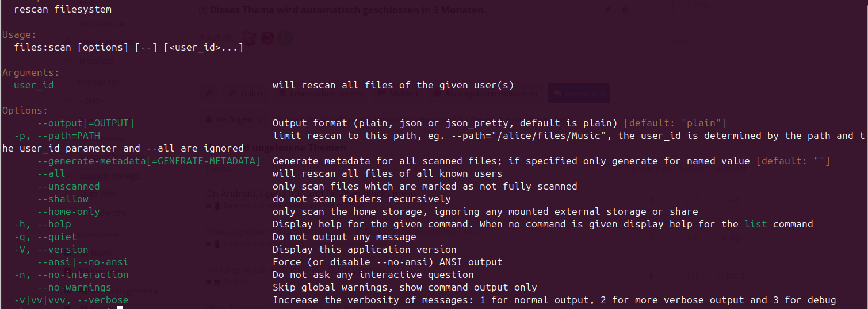
Task: Click the faint Antworten reply button
Action: click(578, 94)
